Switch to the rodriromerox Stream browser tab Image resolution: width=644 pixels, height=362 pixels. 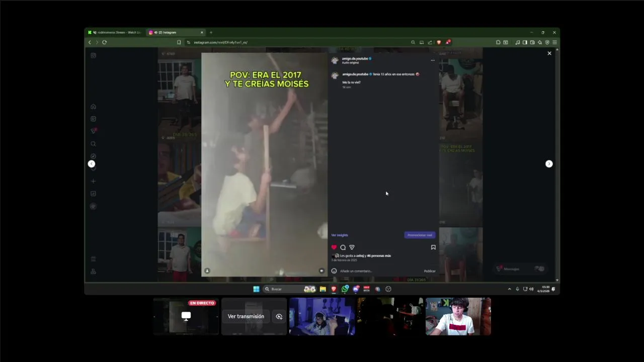(x=116, y=32)
